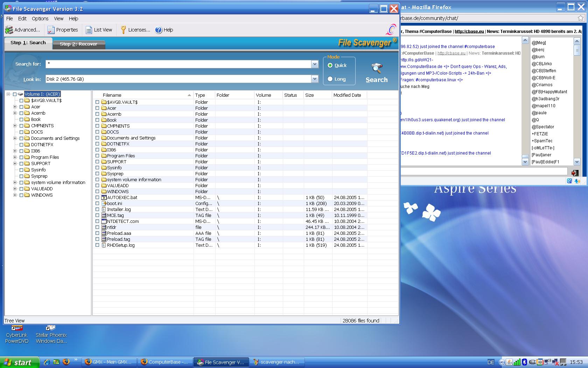Sort by the Modified Date column header
Viewport: 588px width, 368px height.
click(x=349, y=95)
